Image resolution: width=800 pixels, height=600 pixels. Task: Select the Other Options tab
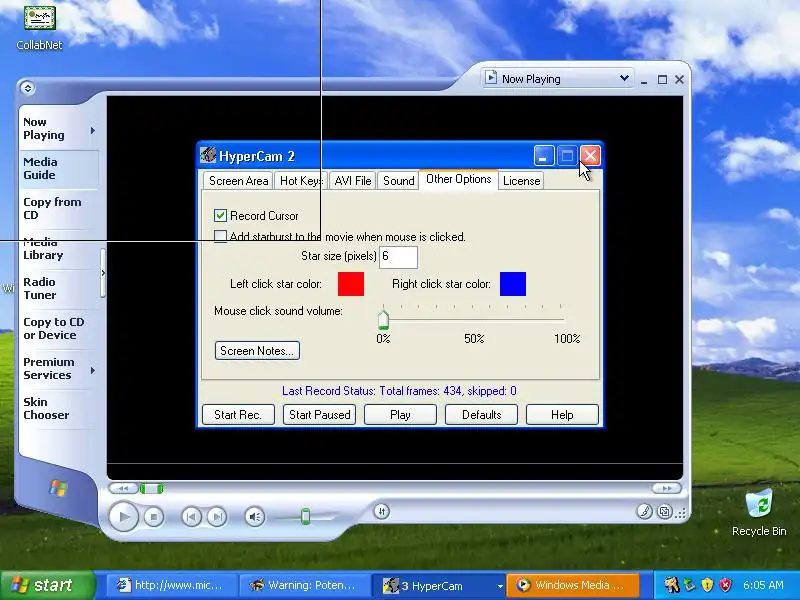458,179
